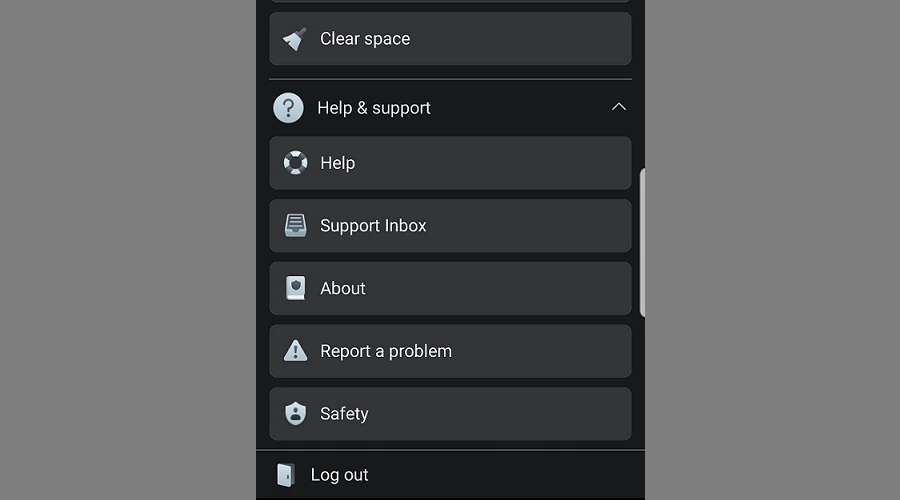Click the Safety shield person icon
The image size is (900, 500).
coord(296,413)
